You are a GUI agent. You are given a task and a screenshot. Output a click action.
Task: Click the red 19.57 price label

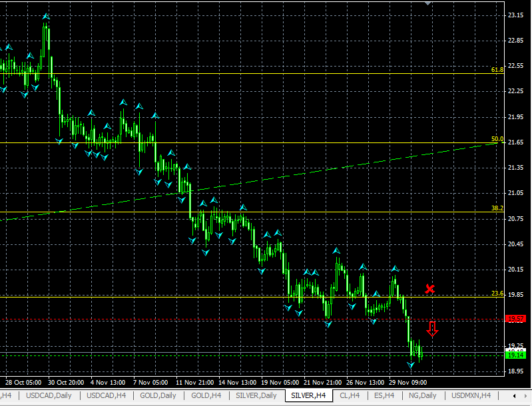pyautogui.click(x=515, y=319)
